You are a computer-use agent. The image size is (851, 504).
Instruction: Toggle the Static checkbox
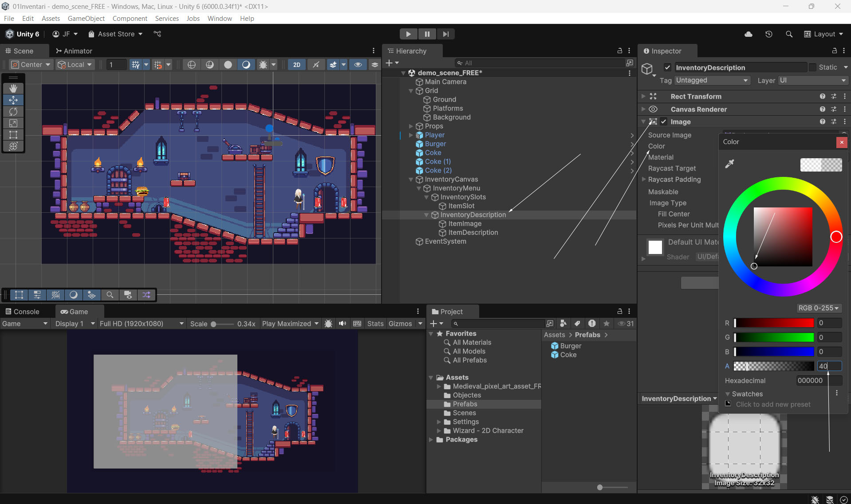(x=812, y=67)
